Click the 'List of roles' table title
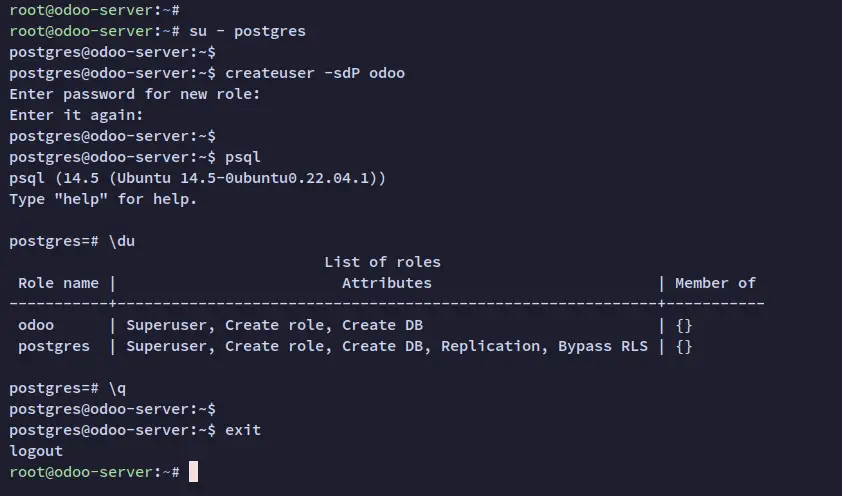This screenshot has height=496, width=842. coord(382,262)
